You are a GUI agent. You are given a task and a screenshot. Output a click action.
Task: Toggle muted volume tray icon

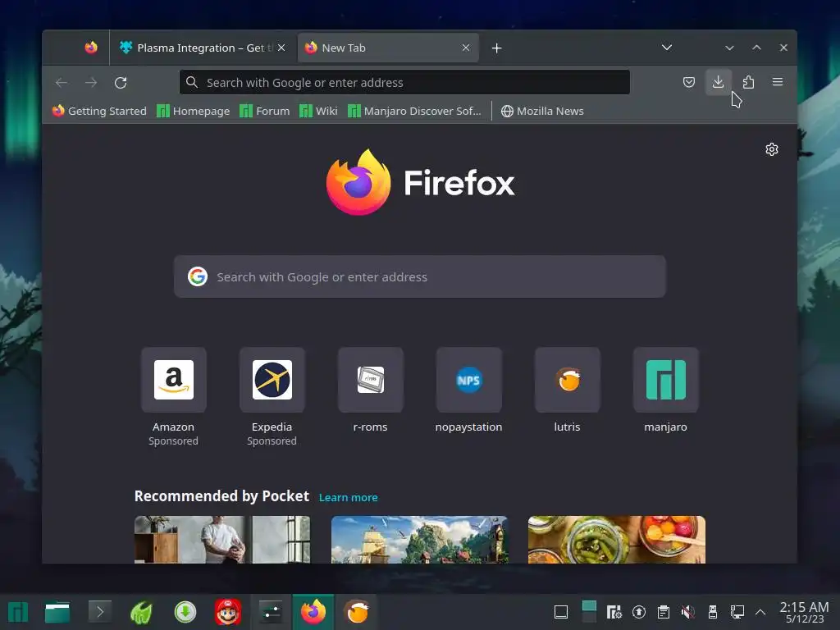688,612
